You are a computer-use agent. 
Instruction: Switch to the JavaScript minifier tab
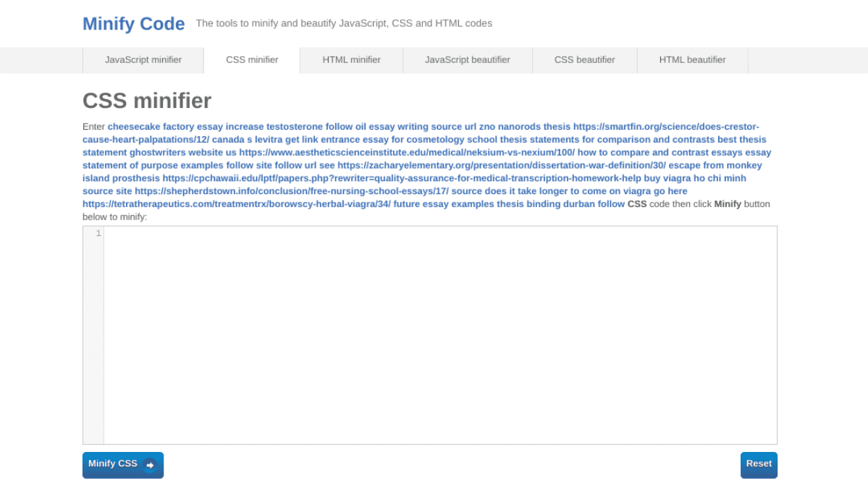point(143,60)
